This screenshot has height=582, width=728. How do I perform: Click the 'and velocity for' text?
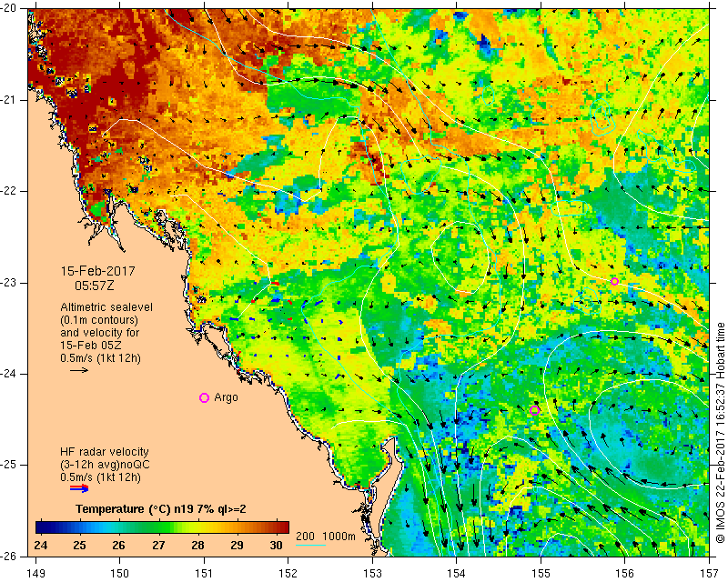[99, 332]
